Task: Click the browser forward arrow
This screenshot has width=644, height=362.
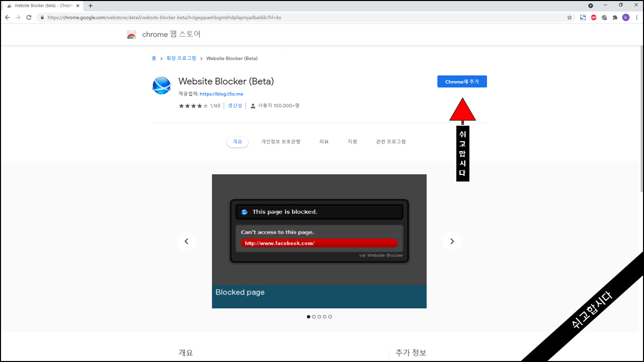Action: 18,17
